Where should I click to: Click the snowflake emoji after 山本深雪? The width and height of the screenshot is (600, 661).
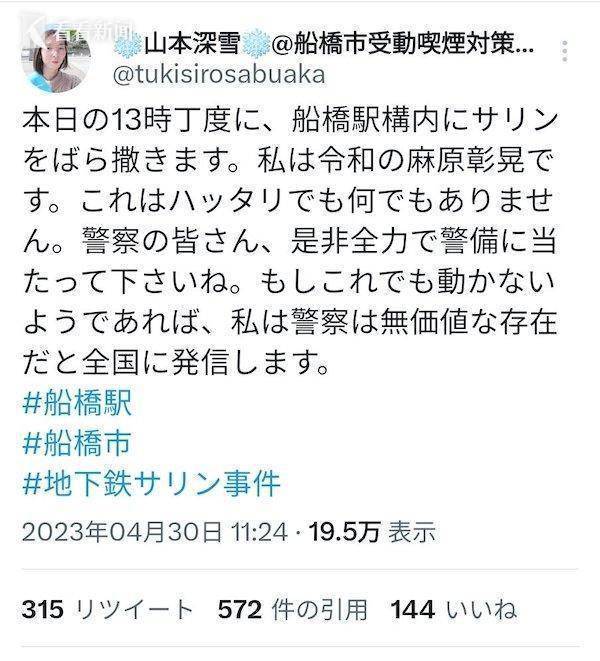(x=256, y=44)
